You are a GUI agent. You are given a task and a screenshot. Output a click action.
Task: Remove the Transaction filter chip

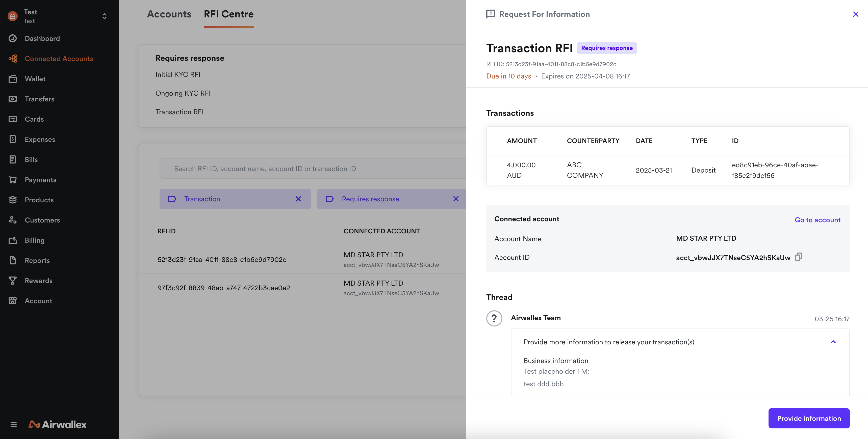click(x=298, y=199)
